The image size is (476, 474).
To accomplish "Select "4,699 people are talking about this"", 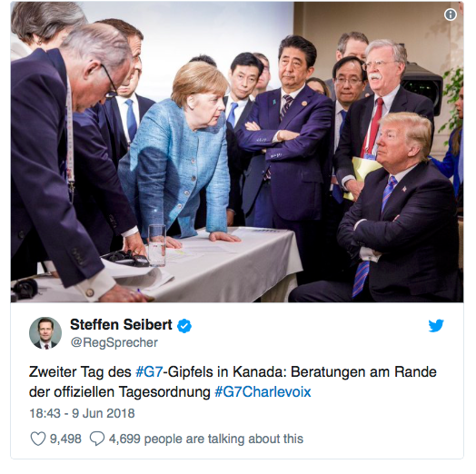I will (206, 439).
